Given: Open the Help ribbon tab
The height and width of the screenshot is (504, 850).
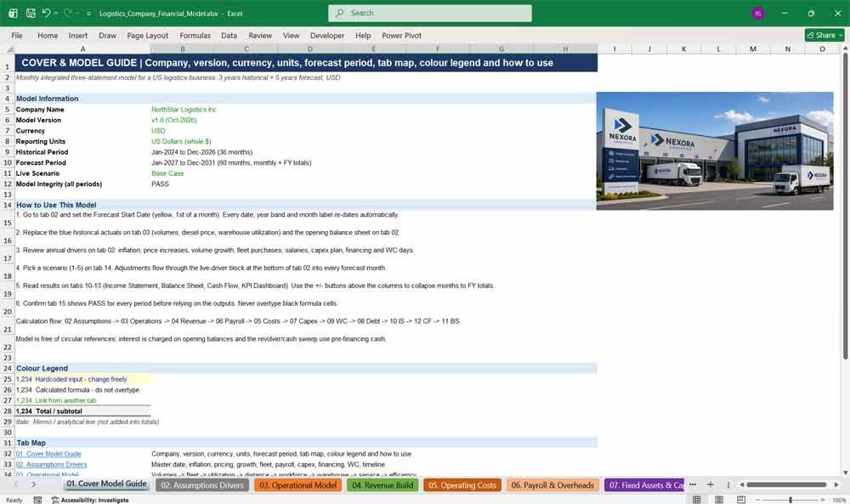Looking at the screenshot, I should [x=363, y=35].
